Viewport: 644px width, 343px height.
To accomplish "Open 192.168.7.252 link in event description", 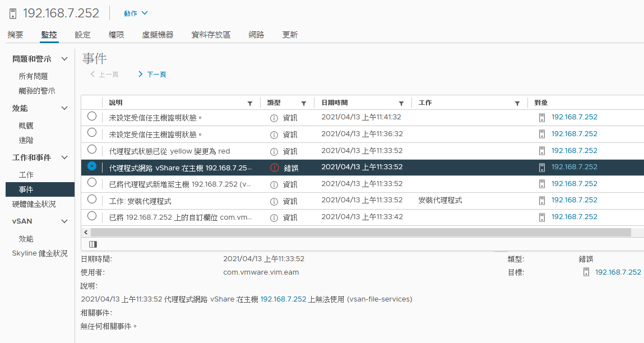I will point(284,299).
